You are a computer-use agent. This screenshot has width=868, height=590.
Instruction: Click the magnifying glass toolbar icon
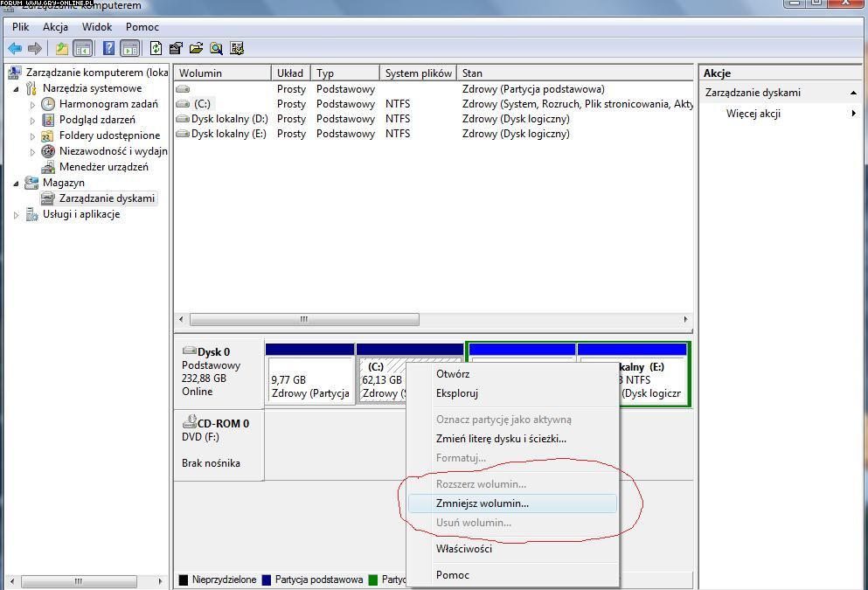(216, 49)
